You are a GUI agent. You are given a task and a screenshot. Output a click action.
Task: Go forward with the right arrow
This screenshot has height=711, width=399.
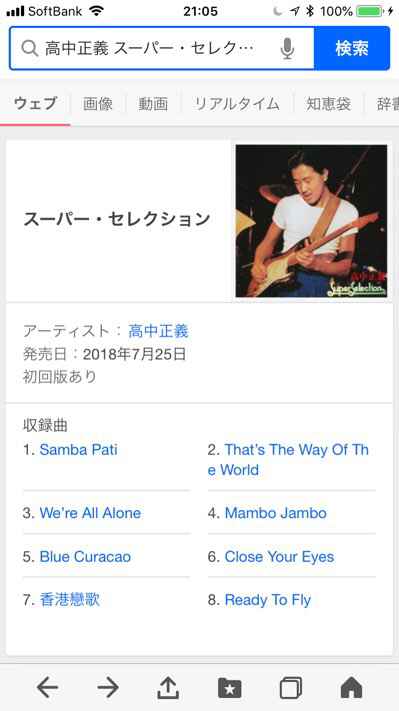(108, 688)
